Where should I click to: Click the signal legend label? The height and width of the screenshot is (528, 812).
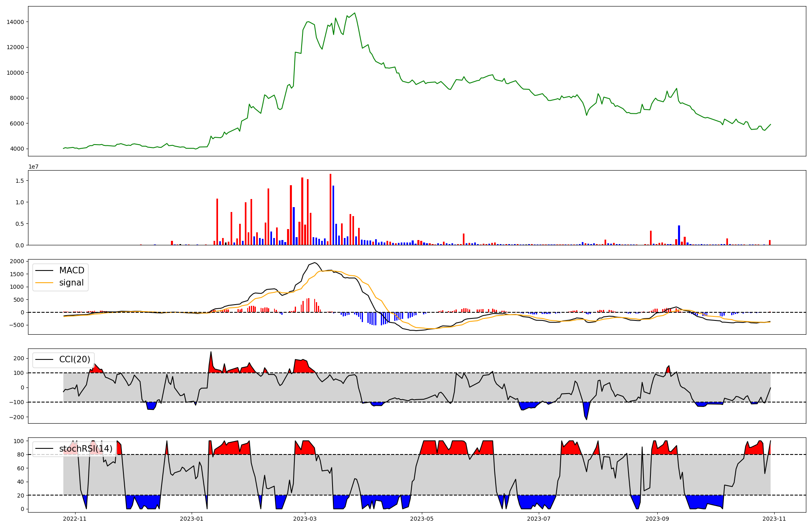click(71, 283)
